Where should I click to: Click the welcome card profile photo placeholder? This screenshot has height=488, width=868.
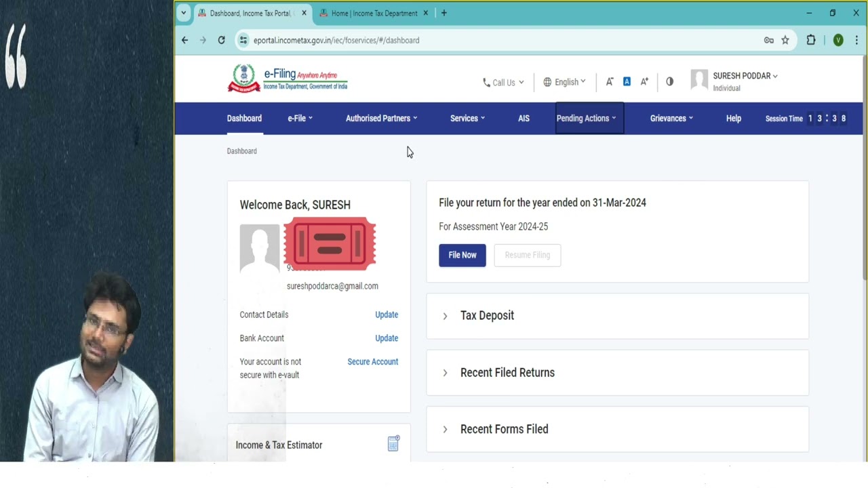pos(260,248)
